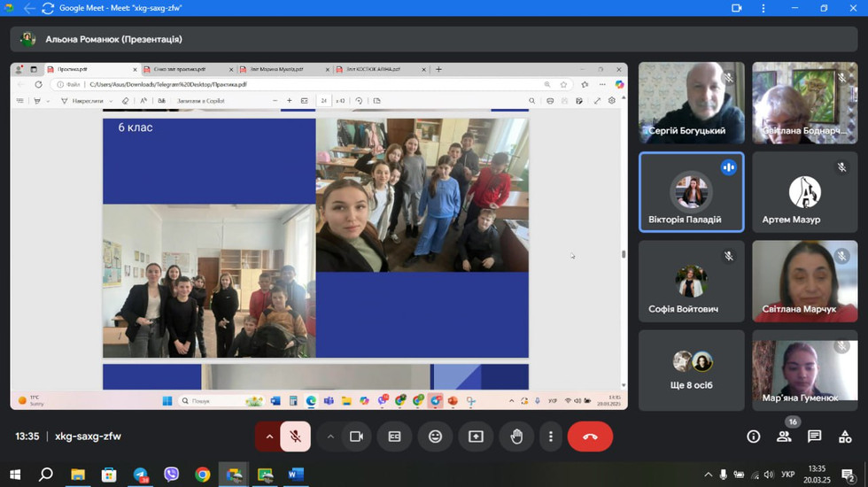This screenshot has height=487, width=868.
Task: Click favorites star in shared browser address bar
Action: (x=563, y=85)
